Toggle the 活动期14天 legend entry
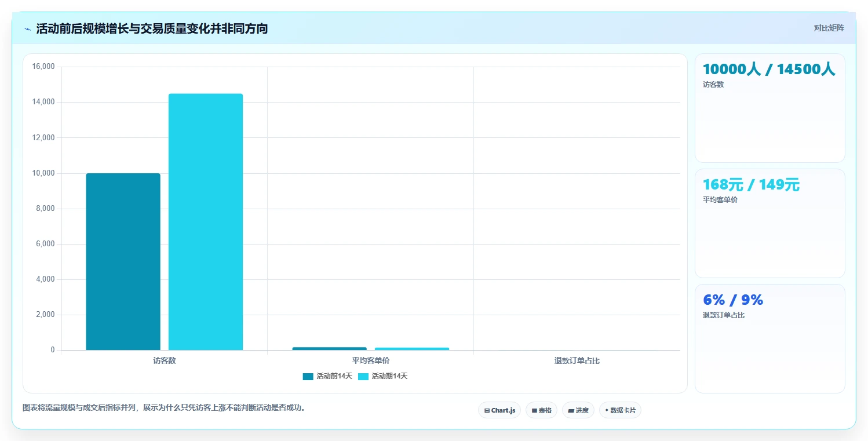Viewport: 868px width, 441px height. [382, 376]
